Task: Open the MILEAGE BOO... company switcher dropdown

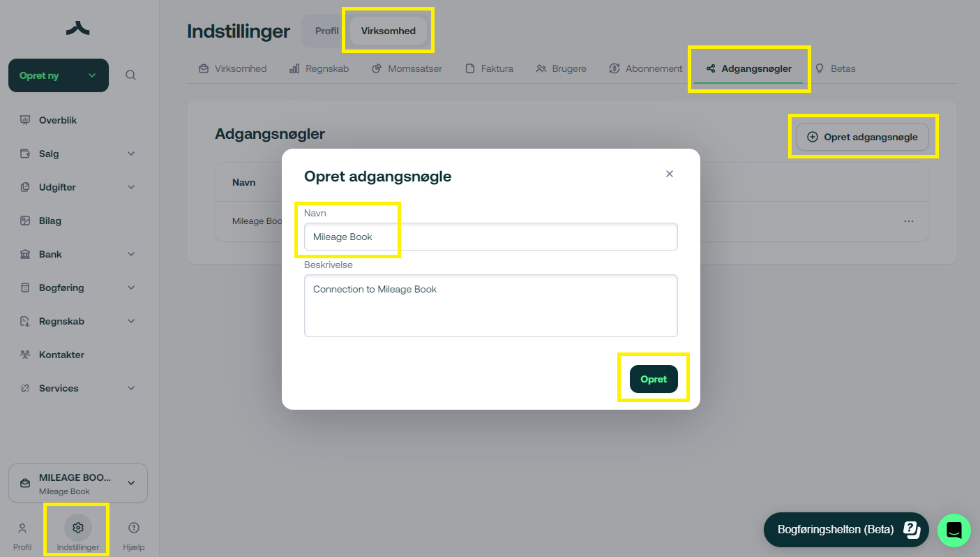Action: point(78,483)
